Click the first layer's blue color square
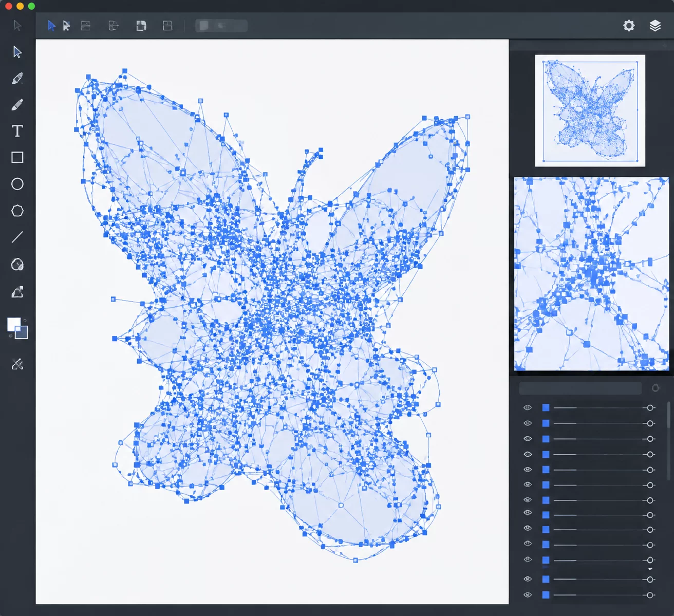The width and height of the screenshot is (674, 616). pos(546,407)
